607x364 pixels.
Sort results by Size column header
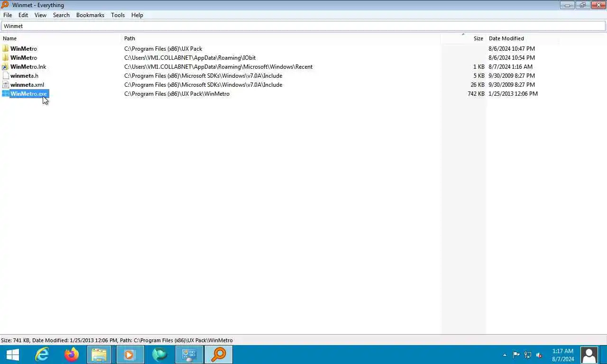click(x=463, y=38)
